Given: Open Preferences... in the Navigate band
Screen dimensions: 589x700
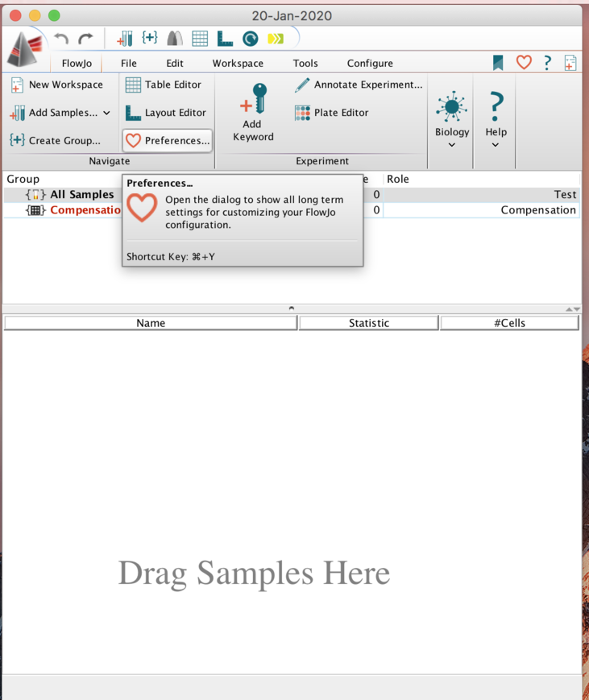Looking at the screenshot, I should [167, 141].
